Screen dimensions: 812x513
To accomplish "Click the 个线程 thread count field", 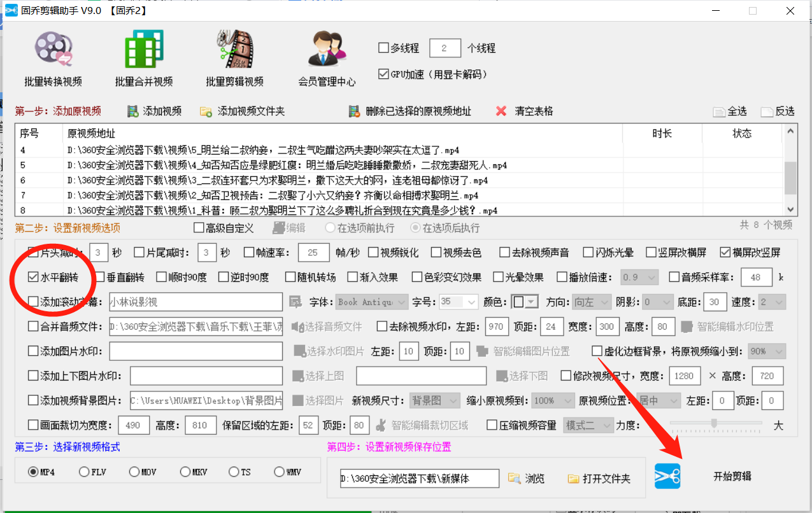I will (x=445, y=48).
